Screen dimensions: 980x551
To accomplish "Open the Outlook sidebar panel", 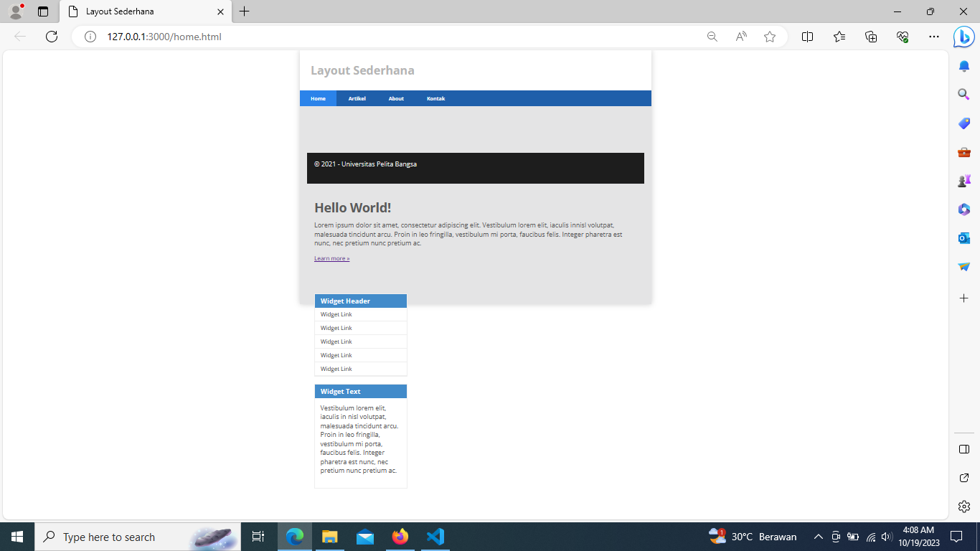I will pos(963,237).
